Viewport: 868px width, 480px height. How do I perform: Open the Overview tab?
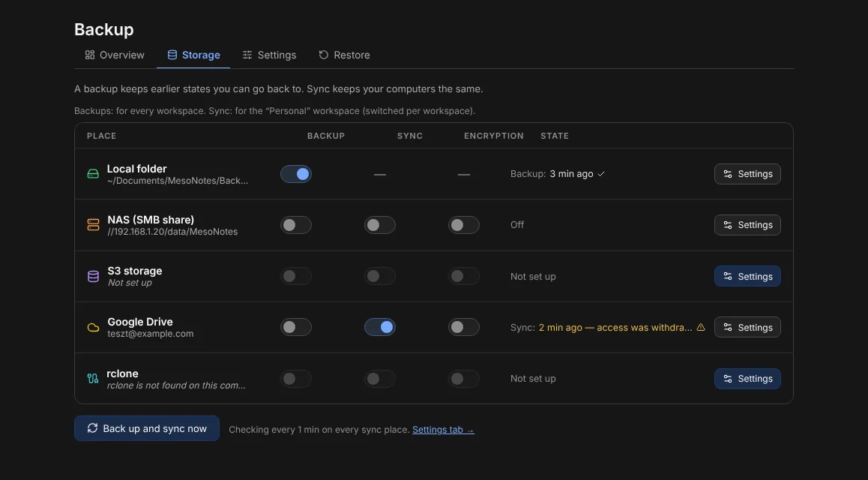115,55
